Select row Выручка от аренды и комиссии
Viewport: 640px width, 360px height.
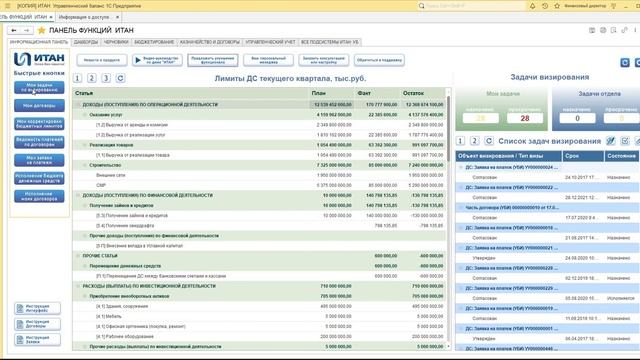click(259, 125)
